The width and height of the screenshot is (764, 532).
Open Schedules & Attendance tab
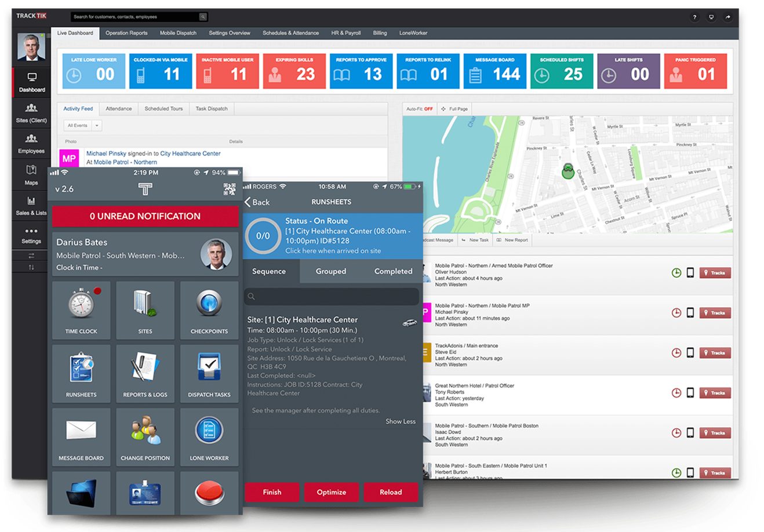[290, 33]
